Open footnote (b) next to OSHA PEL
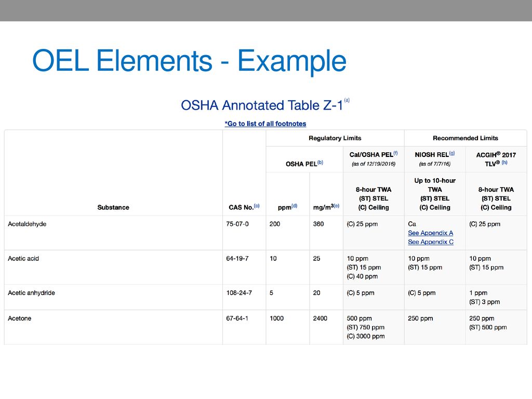This screenshot has width=532, height=399. point(320,162)
